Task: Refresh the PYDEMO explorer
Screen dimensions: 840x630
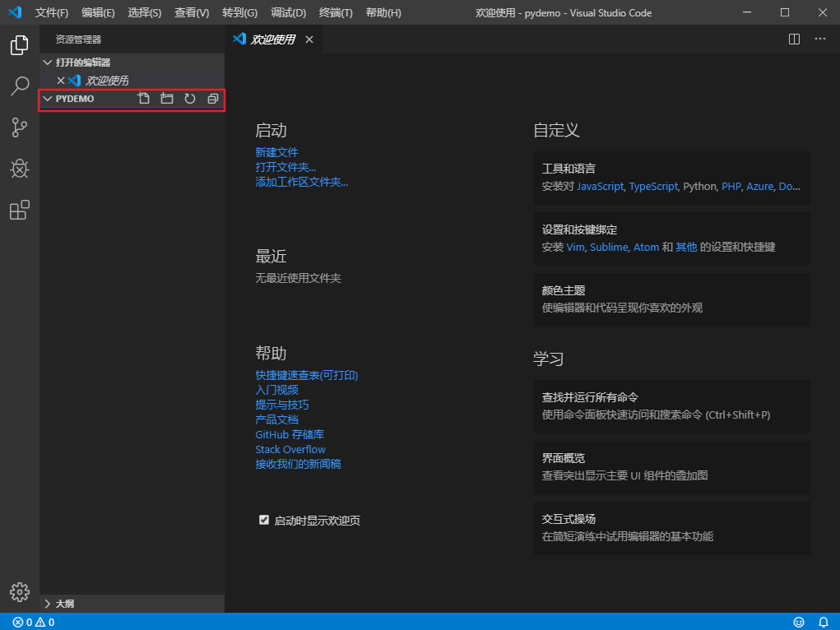Action: tap(190, 99)
